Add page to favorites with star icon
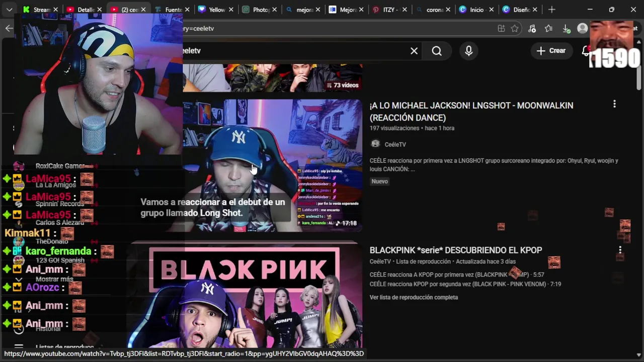 tap(515, 29)
